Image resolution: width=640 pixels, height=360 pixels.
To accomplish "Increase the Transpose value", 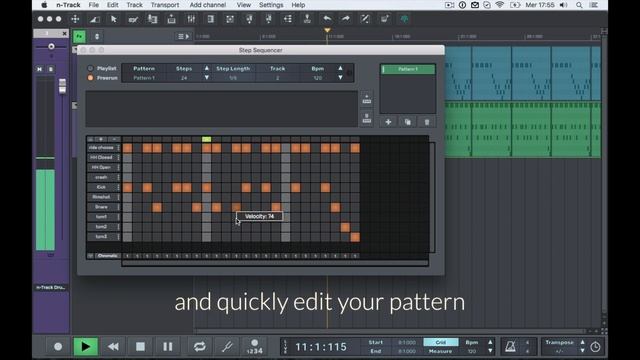I will pyautogui.click(x=582, y=342).
